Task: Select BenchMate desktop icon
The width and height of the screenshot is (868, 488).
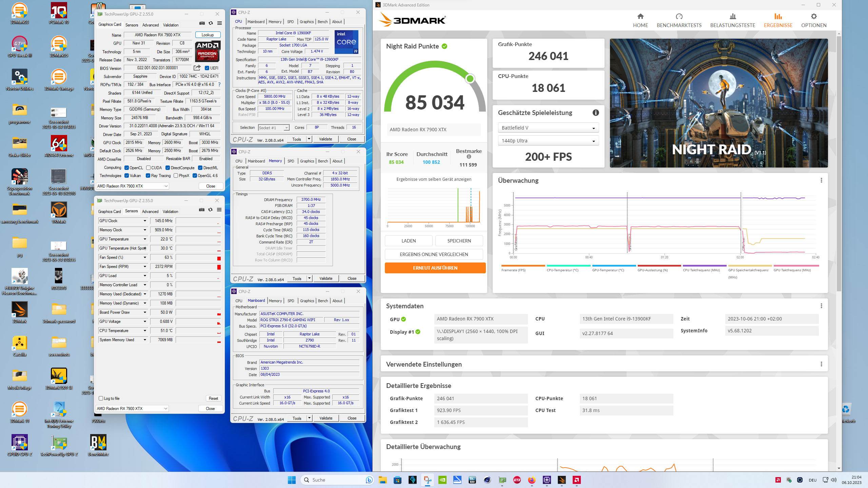Action: [x=98, y=446]
